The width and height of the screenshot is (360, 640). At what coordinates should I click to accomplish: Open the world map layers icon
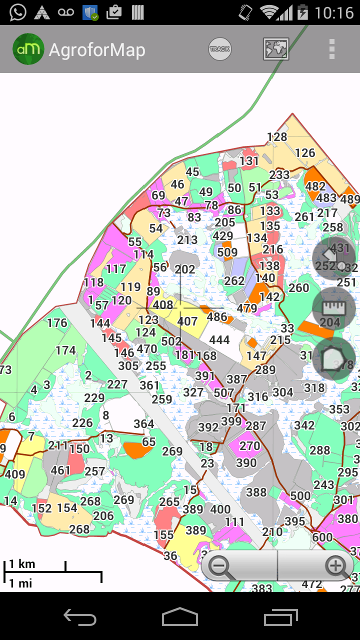pos(276,49)
